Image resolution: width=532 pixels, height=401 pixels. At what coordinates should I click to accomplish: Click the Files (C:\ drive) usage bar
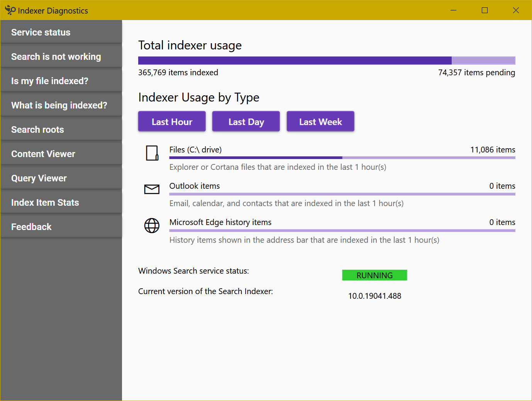click(342, 157)
